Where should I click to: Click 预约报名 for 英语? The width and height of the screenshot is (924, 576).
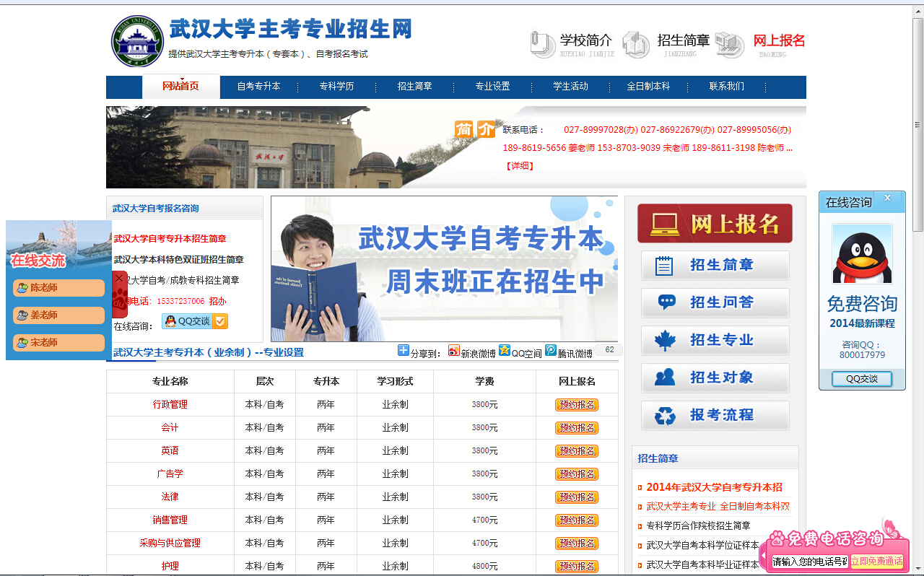pos(577,451)
